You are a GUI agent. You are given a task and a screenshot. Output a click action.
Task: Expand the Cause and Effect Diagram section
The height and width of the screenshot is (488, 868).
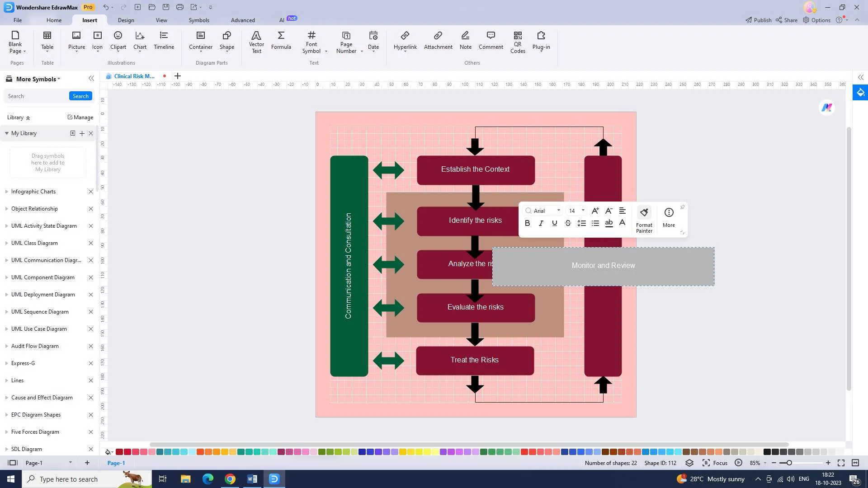click(x=6, y=398)
